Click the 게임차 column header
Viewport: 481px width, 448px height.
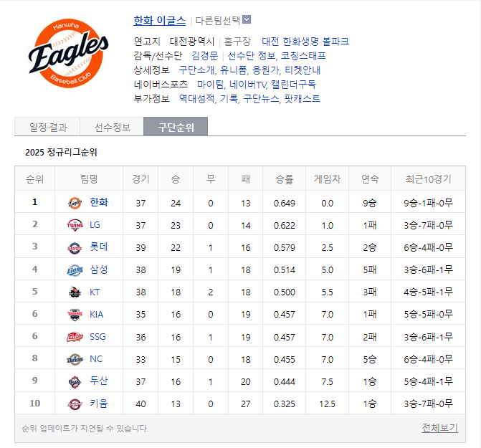[x=327, y=178]
